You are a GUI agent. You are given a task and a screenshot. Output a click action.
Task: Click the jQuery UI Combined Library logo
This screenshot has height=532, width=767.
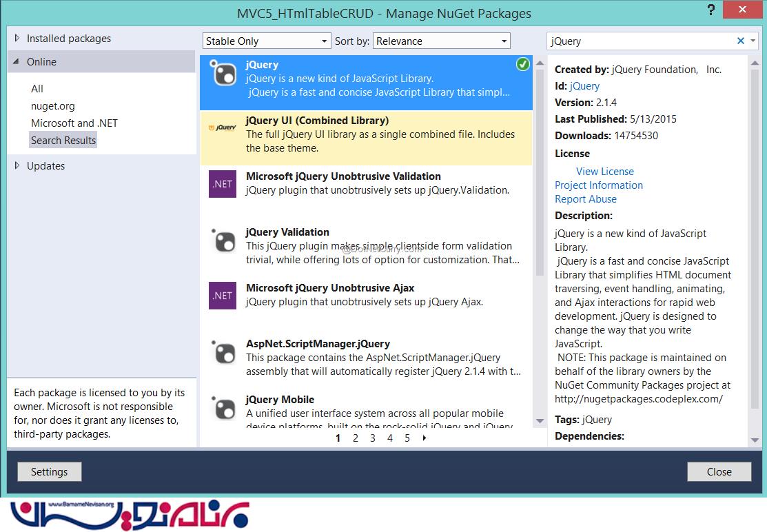(x=223, y=127)
